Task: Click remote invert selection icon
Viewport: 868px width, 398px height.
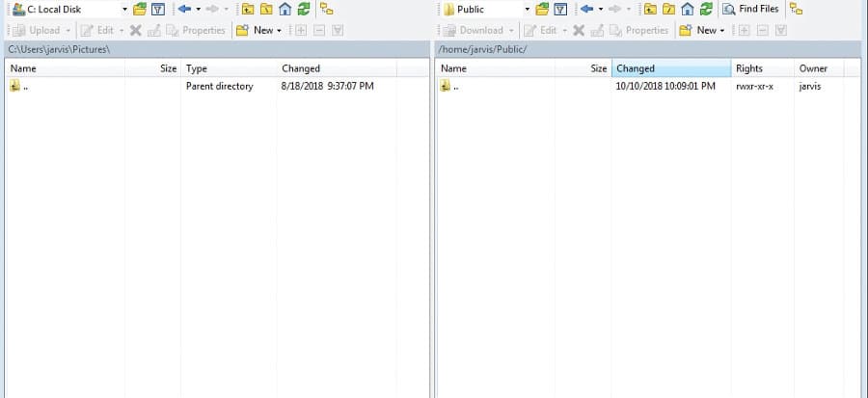Action: tap(781, 31)
